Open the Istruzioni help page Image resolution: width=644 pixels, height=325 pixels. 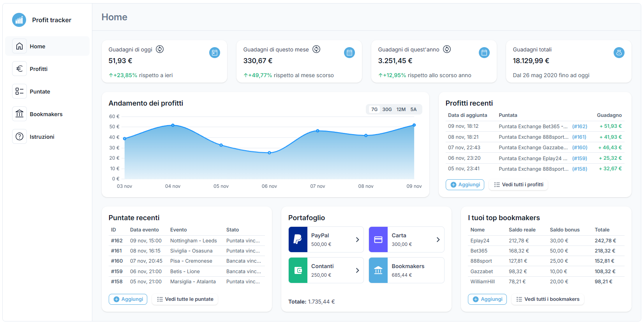[x=47, y=137]
